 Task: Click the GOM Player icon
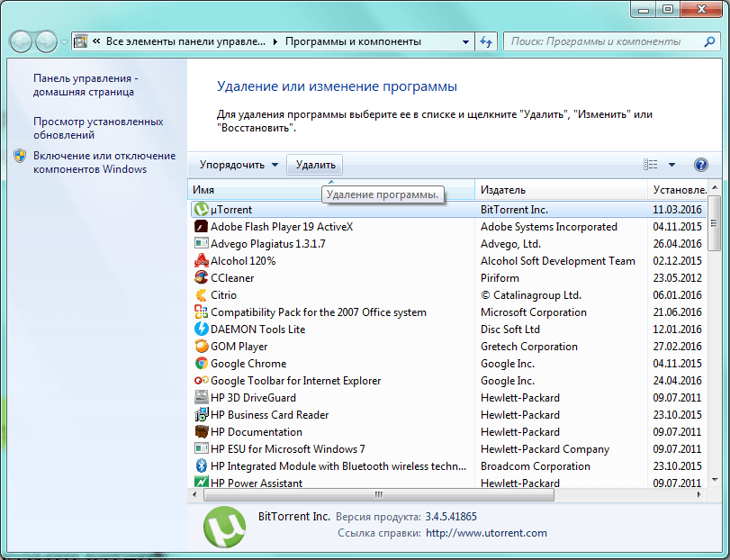(201, 347)
